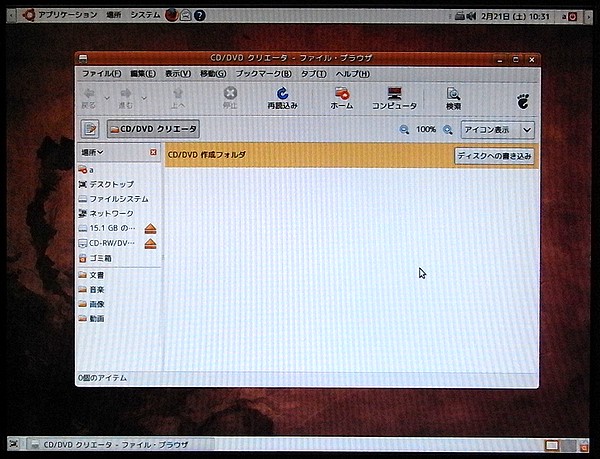Open the Forward history dropdown arrow
600x459 pixels.
[144, 98]
